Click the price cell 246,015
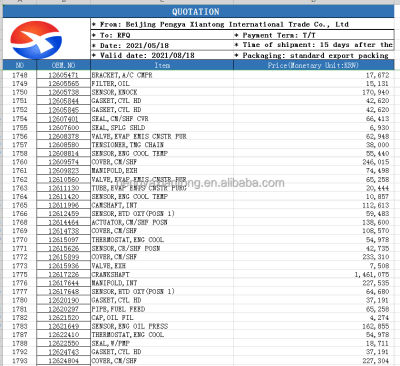 pos(314,162)
